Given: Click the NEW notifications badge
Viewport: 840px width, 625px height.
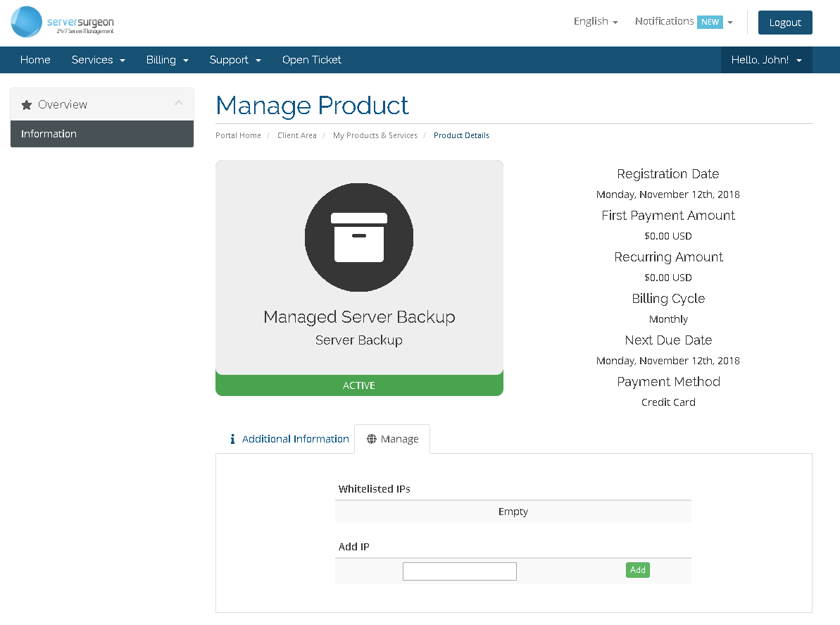Looking at the screenshot, I should (710, 22).
